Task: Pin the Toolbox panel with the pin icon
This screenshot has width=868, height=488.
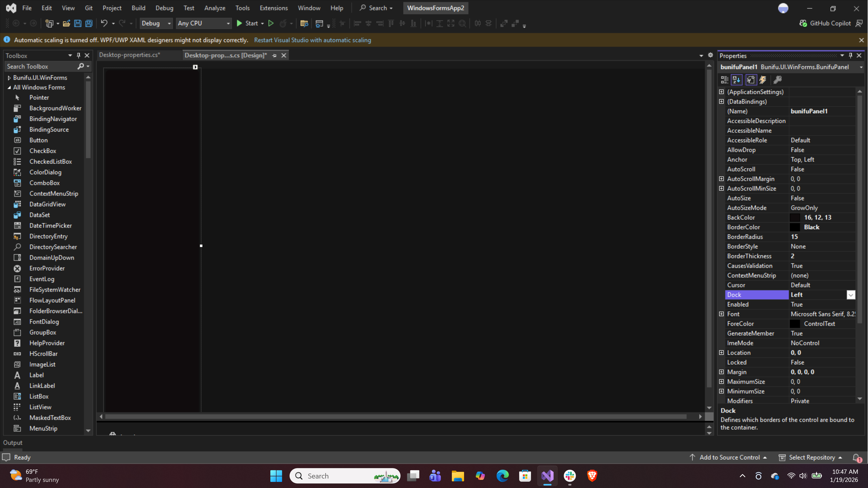Action: click(78, 55)
